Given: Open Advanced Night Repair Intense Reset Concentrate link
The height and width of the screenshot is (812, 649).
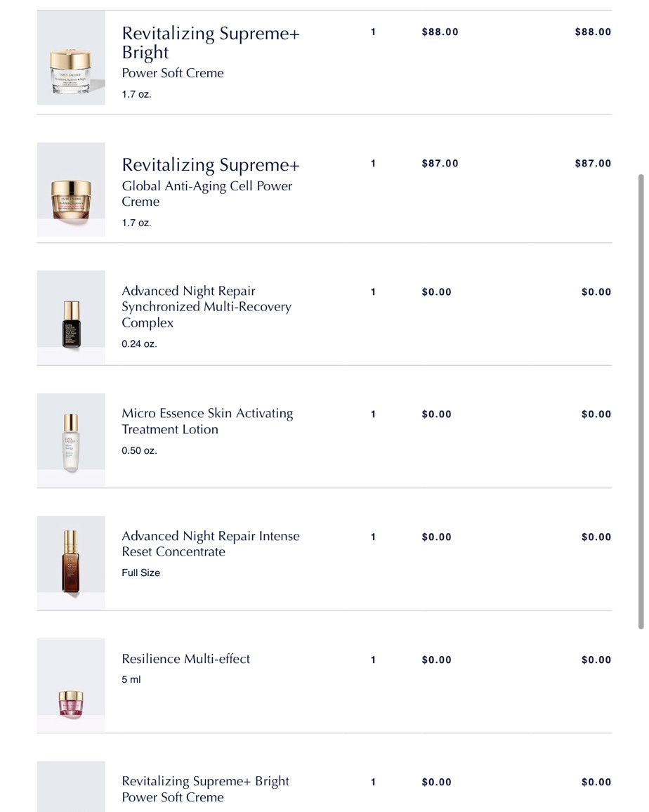Looking at the screenshot, I should pos(210,544).
